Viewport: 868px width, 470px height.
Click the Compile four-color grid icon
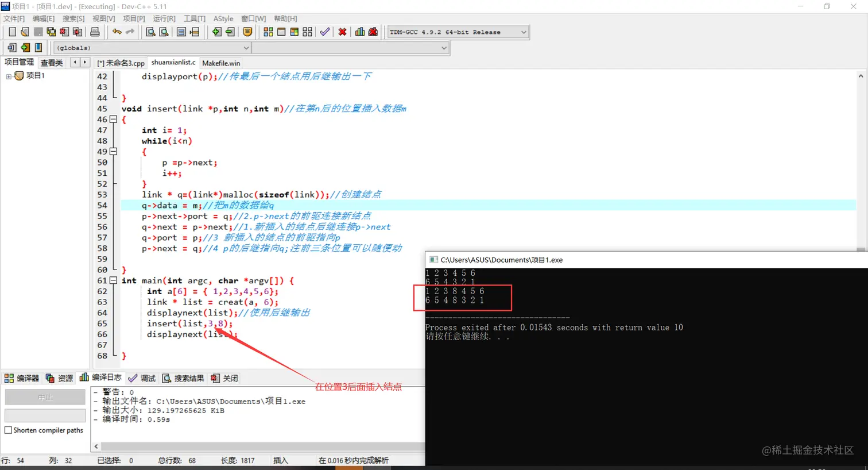coord(268,32)
